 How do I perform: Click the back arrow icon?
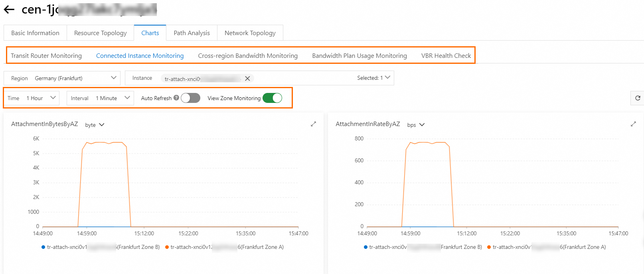pyautogui.click(x=9, y=10)
